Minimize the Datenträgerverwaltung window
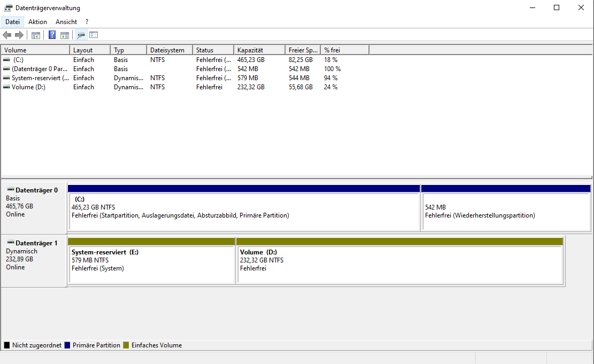Screen dimensions: 594x364 point(533,7)
